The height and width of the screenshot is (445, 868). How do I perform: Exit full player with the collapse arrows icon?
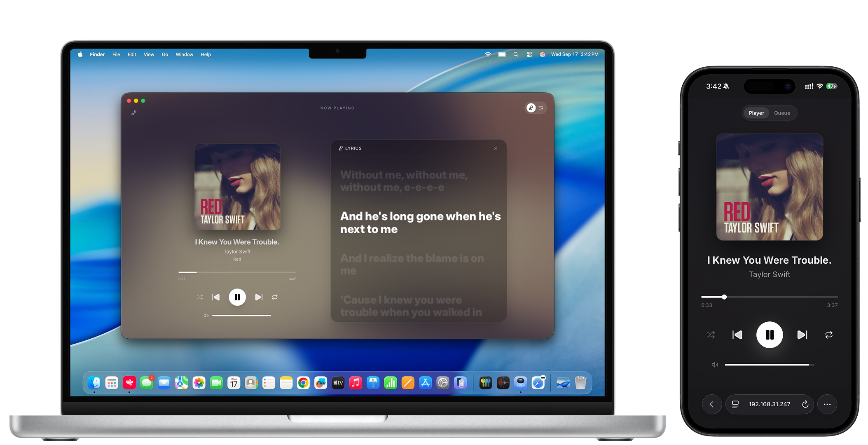coord(134,112)
